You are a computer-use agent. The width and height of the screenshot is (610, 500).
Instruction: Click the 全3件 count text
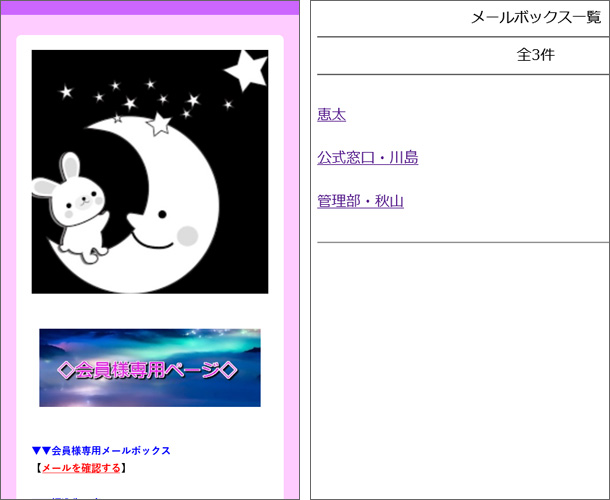535,55
